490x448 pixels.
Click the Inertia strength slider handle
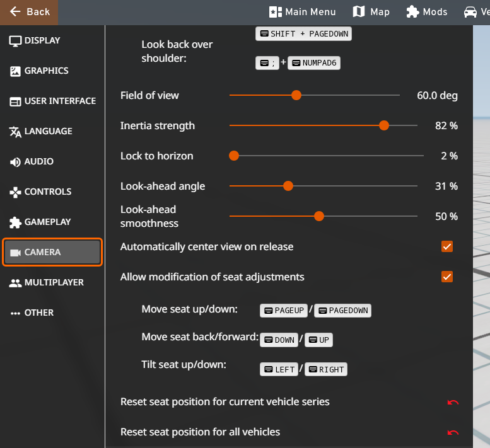point(384,126)
